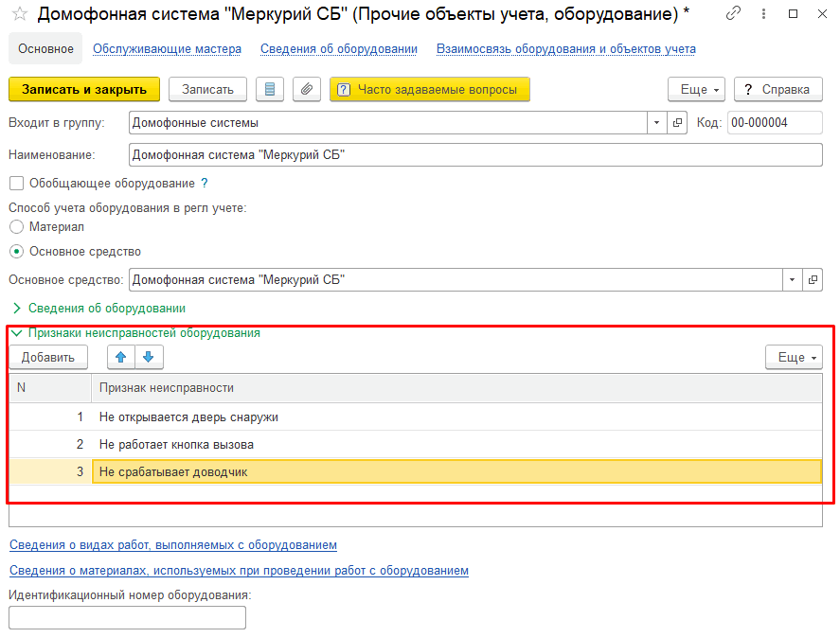Viewport: 840px width, 638px height.
Task: Open the 'Основное средство' field dropdown arrow
Action: pos(792,279)
